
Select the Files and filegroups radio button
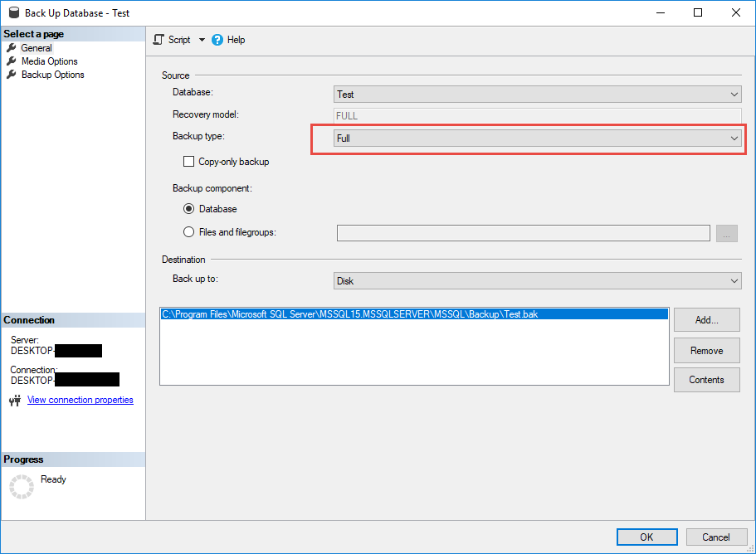pyautogui.click(x=189, y=232)
